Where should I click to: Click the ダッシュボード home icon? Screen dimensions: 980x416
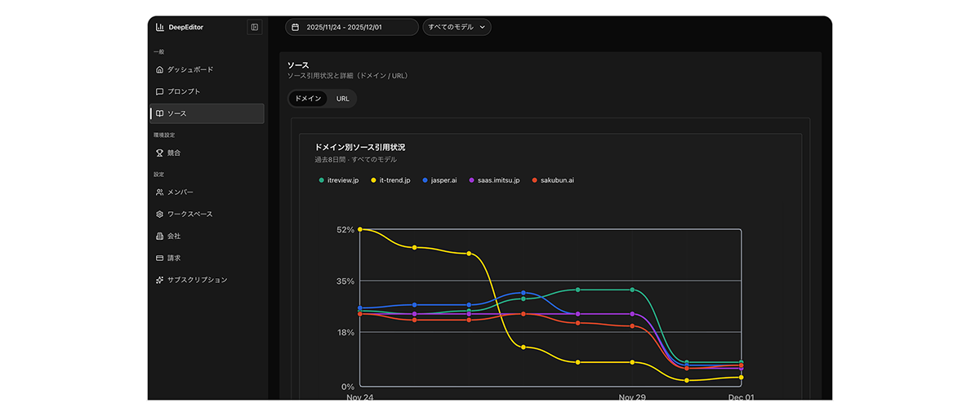[x=160, y=69]
